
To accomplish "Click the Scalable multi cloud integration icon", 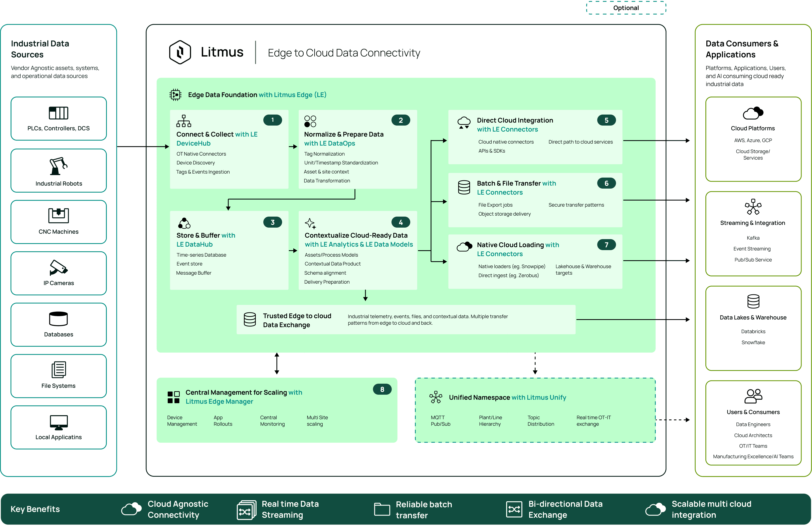I will coord(655,509).
